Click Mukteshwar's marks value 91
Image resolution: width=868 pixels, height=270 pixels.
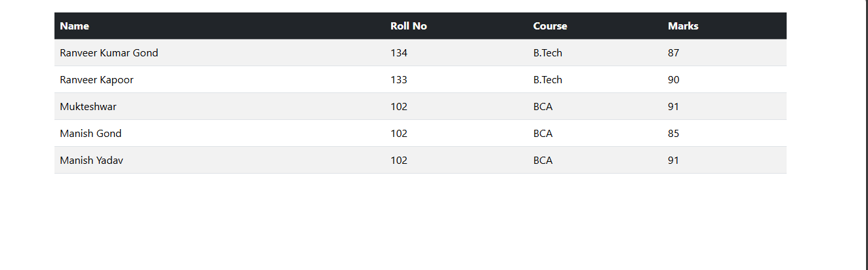pyautogui.click(x=674, y=107)
